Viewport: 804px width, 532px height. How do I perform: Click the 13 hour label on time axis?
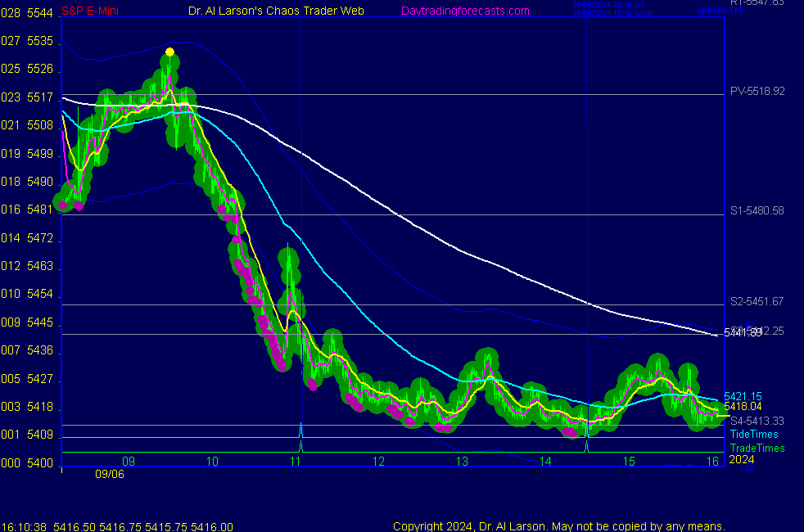point(462,462)
